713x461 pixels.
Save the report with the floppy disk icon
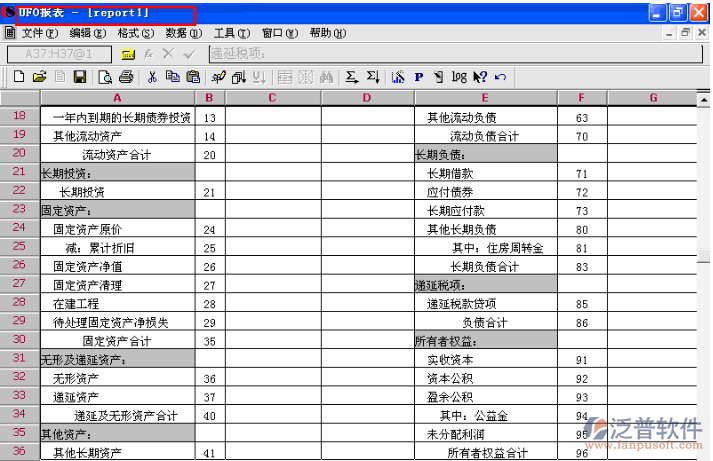coord(80,76)
